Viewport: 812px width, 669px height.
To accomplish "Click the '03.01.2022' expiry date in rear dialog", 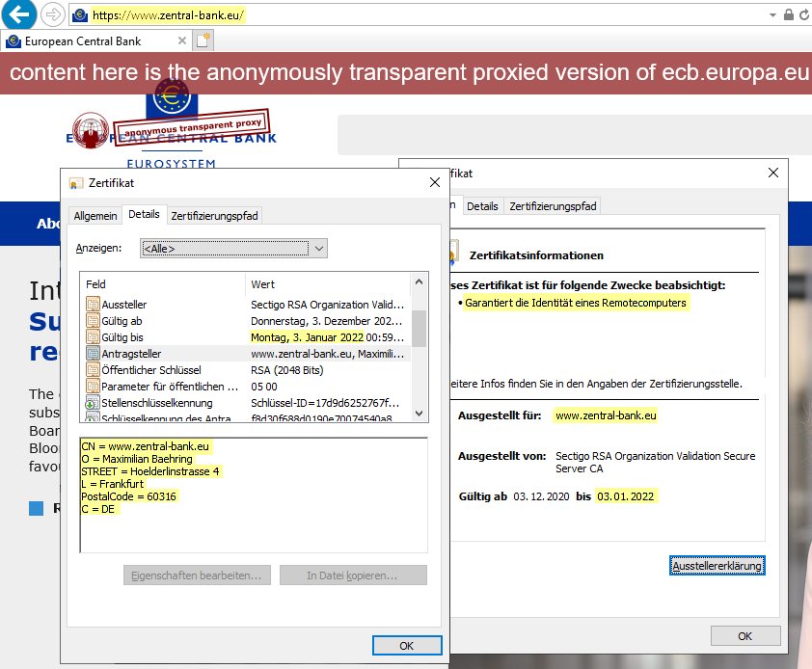I will tap(626, 496).
